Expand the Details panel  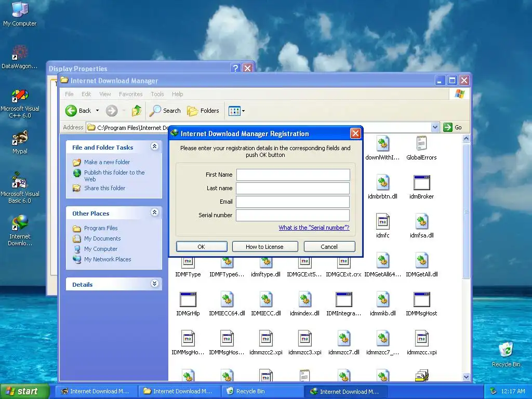(x=154, y=284)
